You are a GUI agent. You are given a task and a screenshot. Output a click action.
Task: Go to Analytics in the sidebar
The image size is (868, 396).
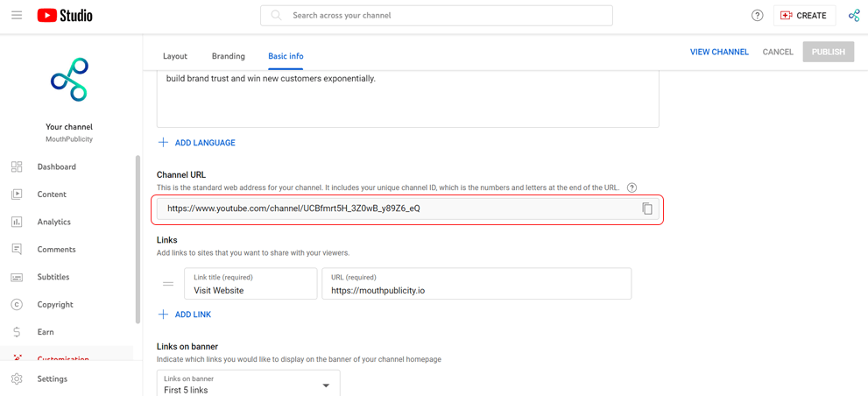[53, 222]
